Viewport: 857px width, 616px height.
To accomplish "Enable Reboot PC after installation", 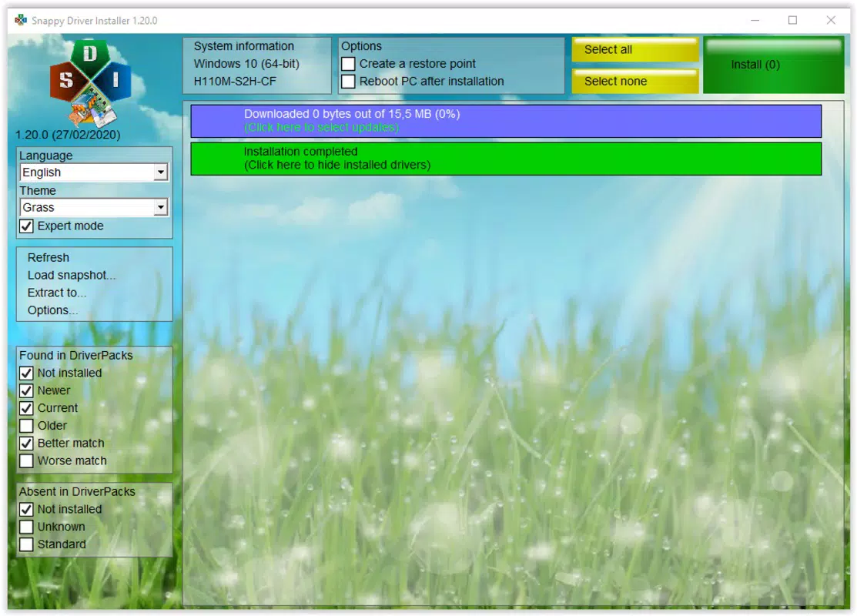I will click(348, 82).
